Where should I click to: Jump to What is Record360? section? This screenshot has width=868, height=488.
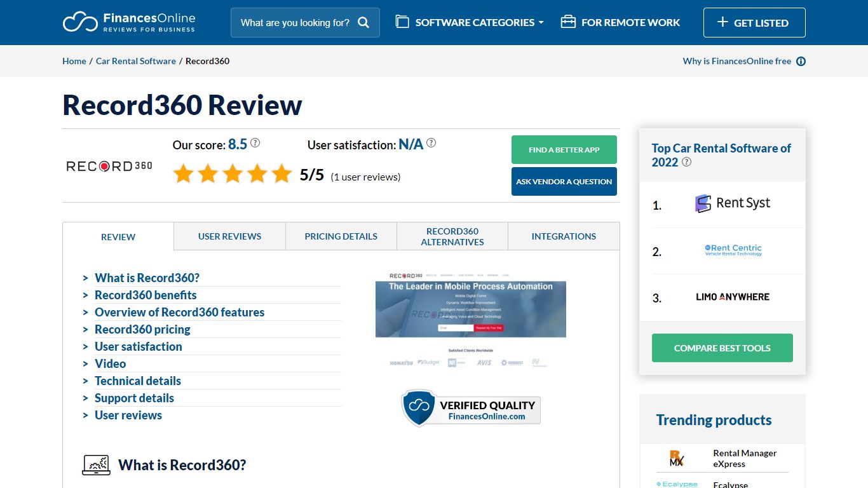(147, 278)
